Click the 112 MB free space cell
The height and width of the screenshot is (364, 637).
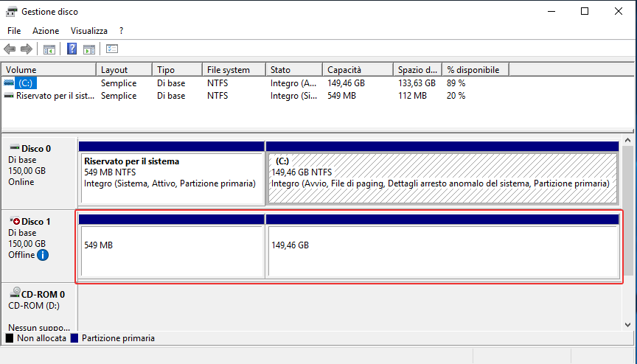point(412,96)
